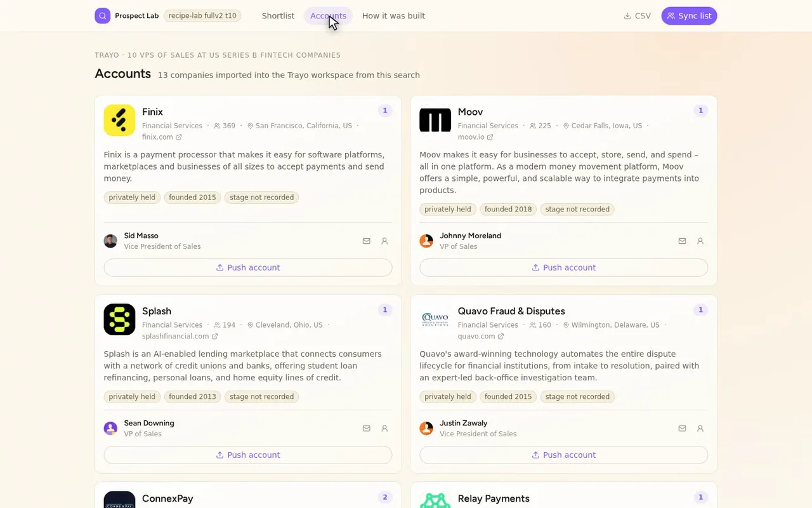Open the Shortlist tab
The height and width of the screenshot is (508, 812).
278,16
